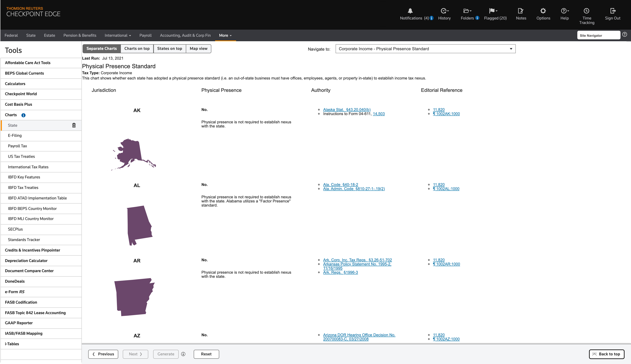The width and height of the screenshot is (631, 364).
Task: Switch to Charts on top view
Action: click(137, 49)
